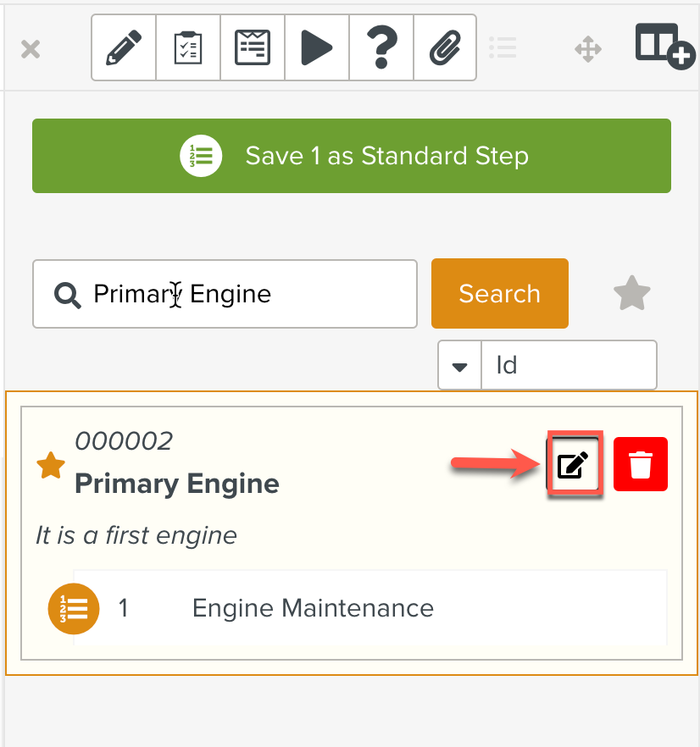The height and width of the screenshot is (747, 700).
Task: Select the Engine Maintenance step row
Action: [x=369, y=608]
